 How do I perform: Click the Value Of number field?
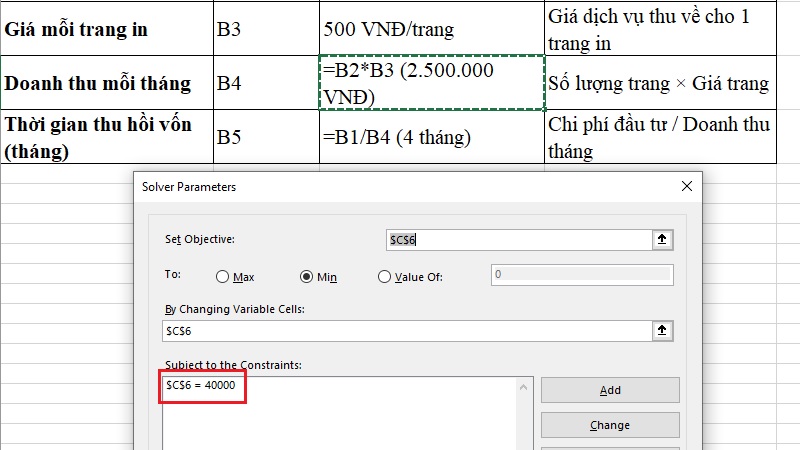[x=582, y=274]
